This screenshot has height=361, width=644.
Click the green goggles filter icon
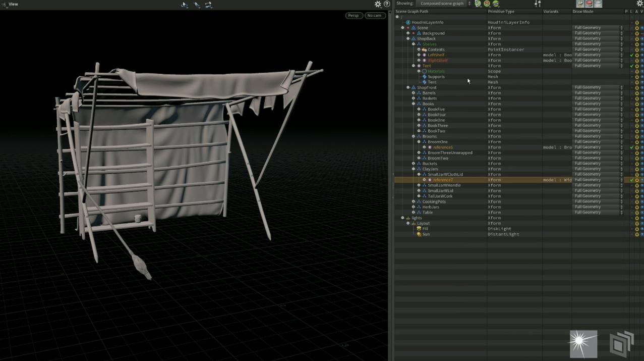click(x=496, y=4)
